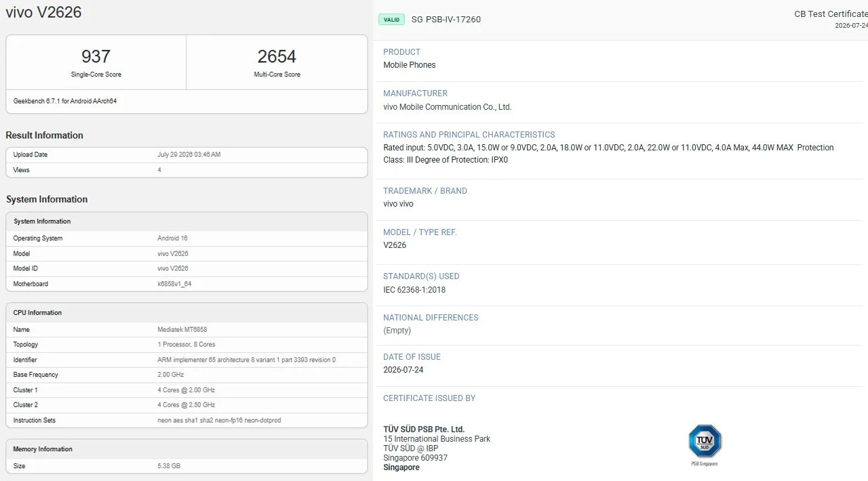Click the CB Test Certificate label
The width and height of the screenshot is (868, 481).
831,14
